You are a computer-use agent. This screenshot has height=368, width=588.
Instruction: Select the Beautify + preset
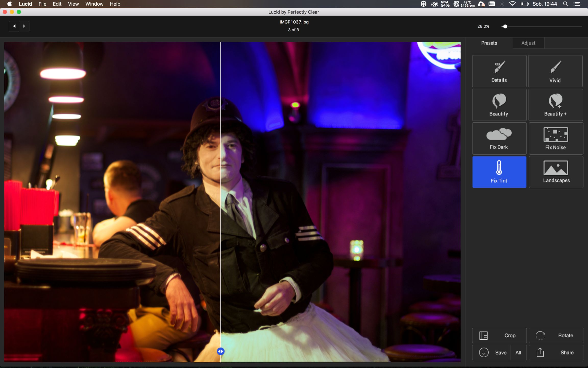(x=555, y=105)
